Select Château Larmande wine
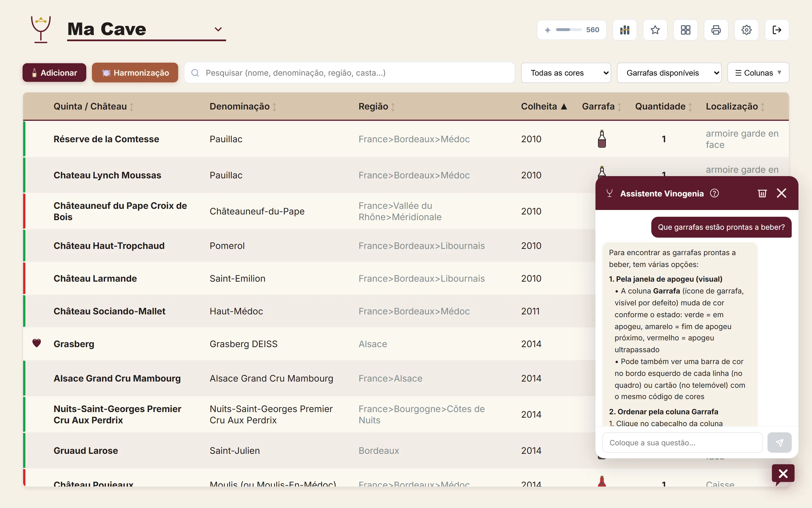Viewport: 812px width, 508px height. pos(95,279)
